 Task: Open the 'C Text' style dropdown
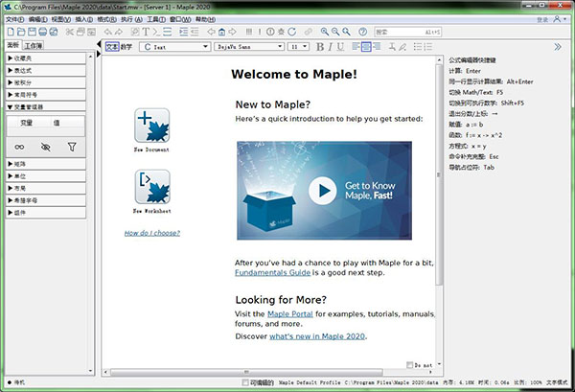click(x=174, y=47)
